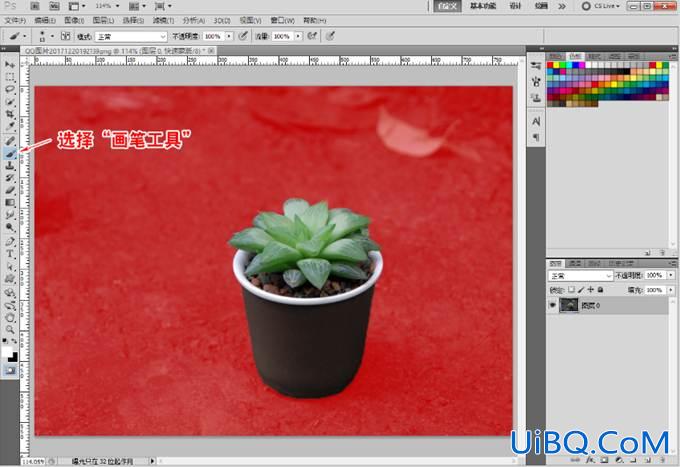Viewport: 680px width, 467px height.
Task: Select the Crop tool
Action: coord(10,114)
